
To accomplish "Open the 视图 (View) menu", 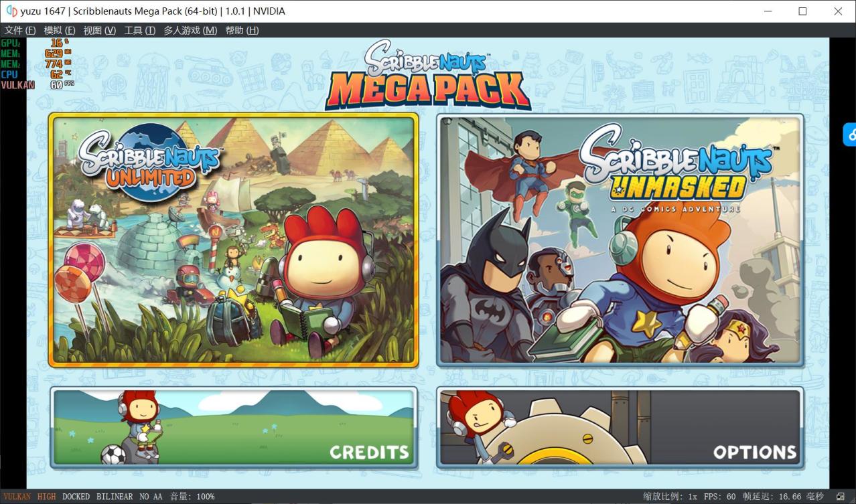I will [99, 30].
